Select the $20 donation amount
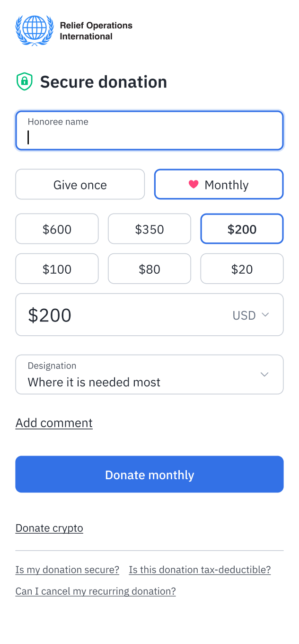 [x=242, y=268]
